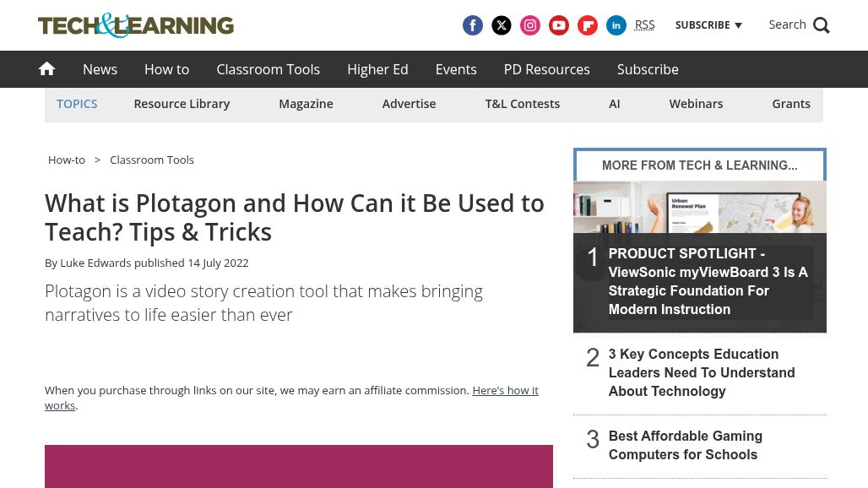This screenshot has height=488, width=868.
Task: Click the Search field text
Action: [787, 24]
